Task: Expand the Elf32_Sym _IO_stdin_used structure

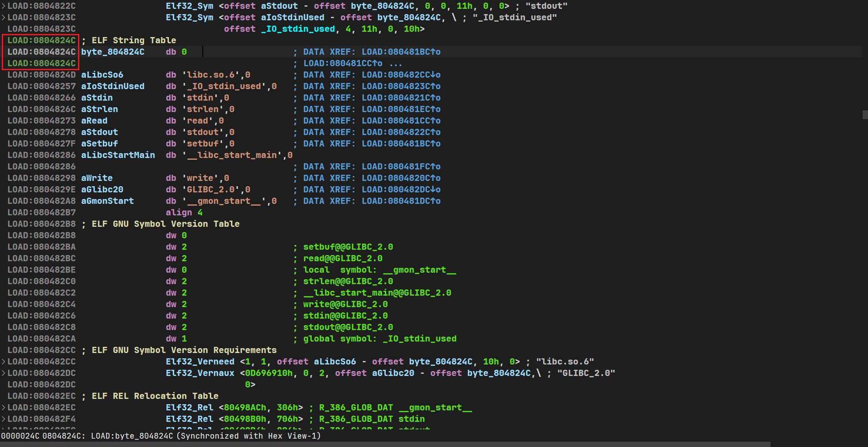Action: (x=4, y=18)
